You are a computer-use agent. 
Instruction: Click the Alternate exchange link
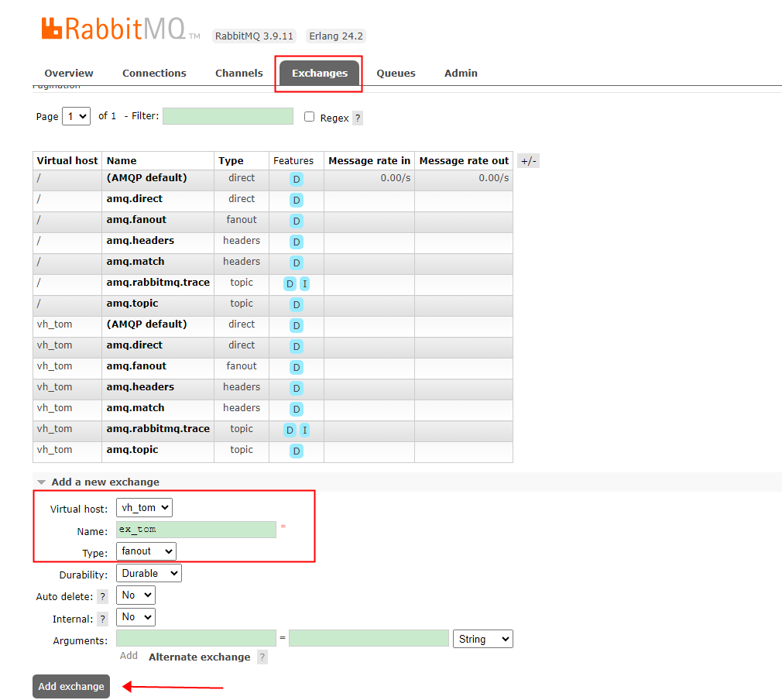200,657
